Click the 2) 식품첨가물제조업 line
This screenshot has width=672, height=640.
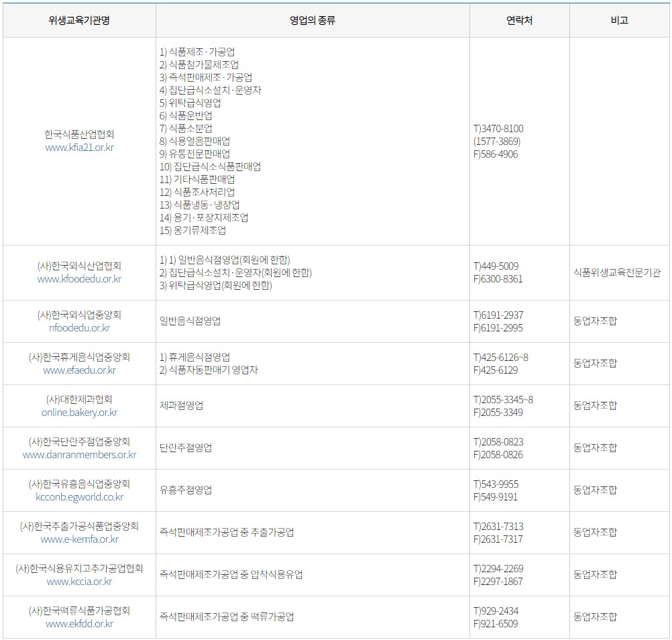[199, 65]
